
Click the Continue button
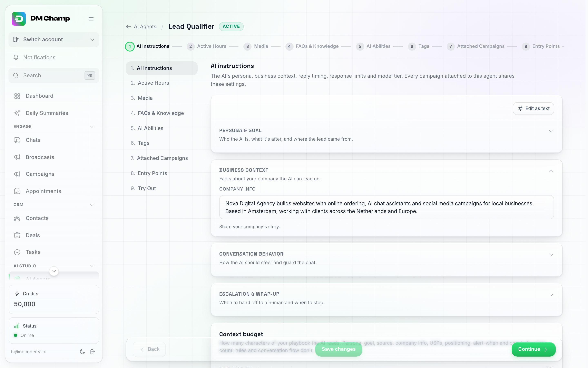533,349
